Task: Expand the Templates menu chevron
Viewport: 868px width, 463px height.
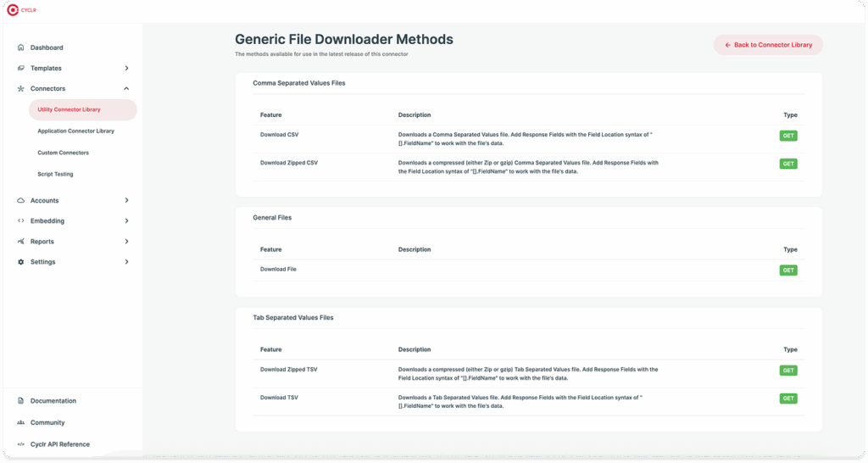Action: tap(127, 68)
